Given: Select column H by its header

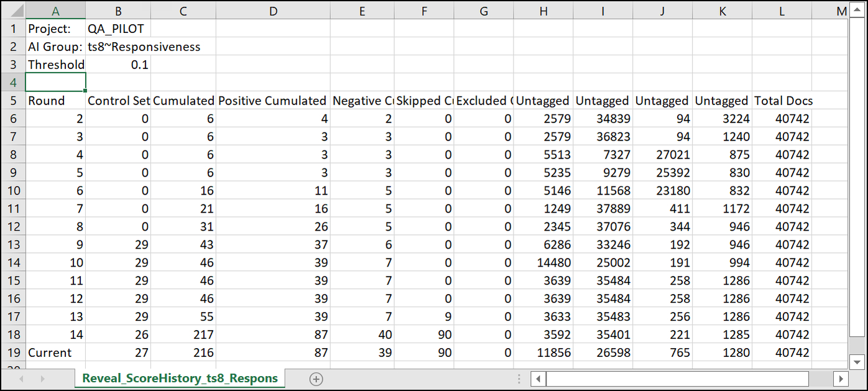Looking at the screenshot, I should coord(543,11).
